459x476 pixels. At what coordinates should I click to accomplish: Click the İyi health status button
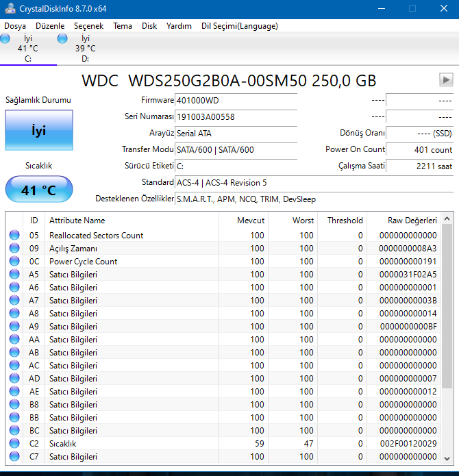point(39,130)
